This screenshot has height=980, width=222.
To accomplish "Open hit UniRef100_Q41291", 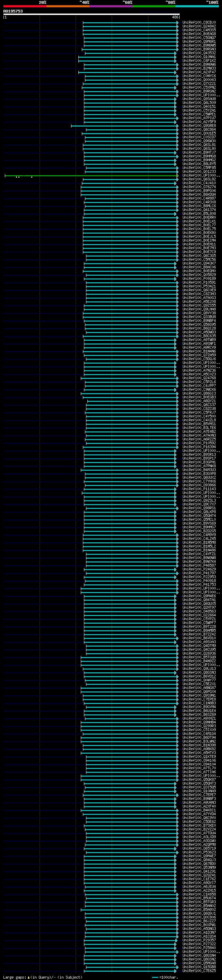I will click(199, 871).
